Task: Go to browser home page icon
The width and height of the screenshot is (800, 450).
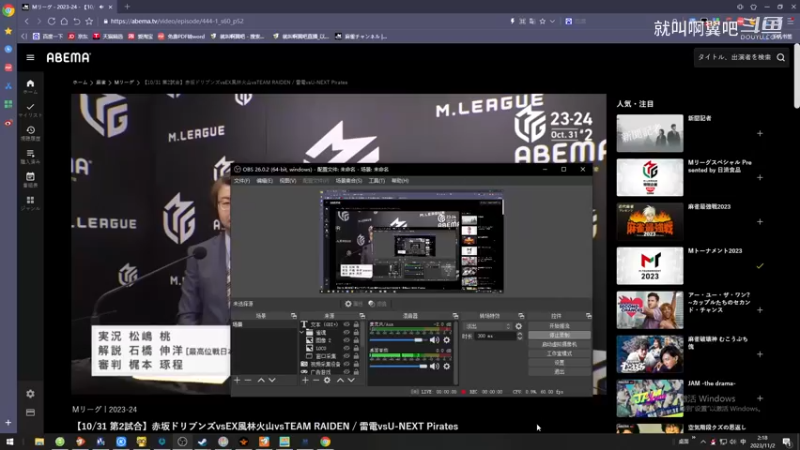Action: click(64, 21)
